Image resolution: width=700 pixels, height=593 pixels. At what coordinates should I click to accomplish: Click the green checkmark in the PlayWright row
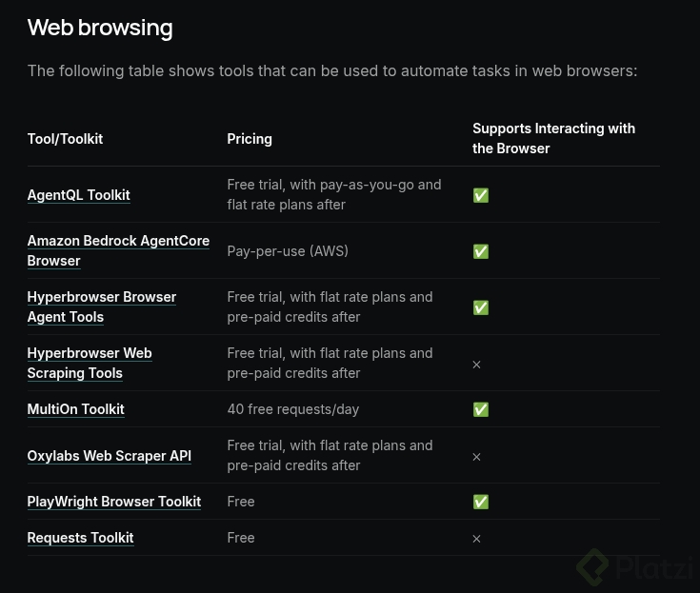tap(481, 502)
